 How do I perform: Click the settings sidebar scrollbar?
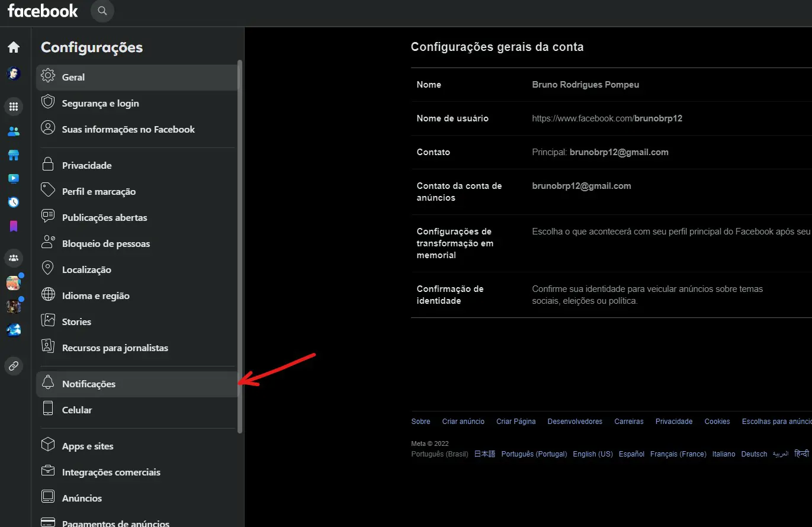(x=240, y=246)
